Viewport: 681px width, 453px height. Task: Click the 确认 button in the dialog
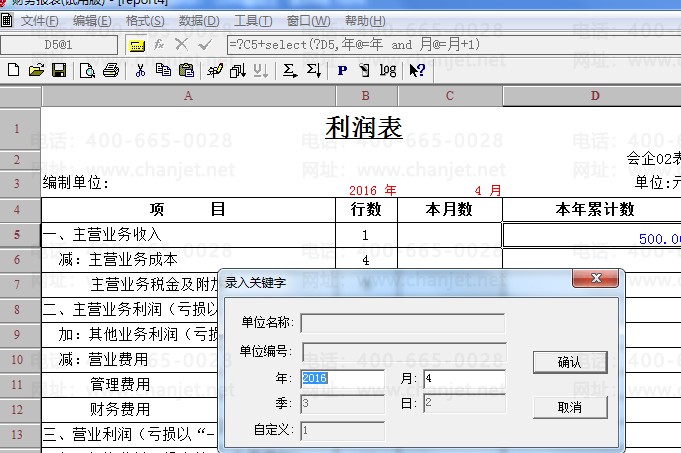pos(570,362)
